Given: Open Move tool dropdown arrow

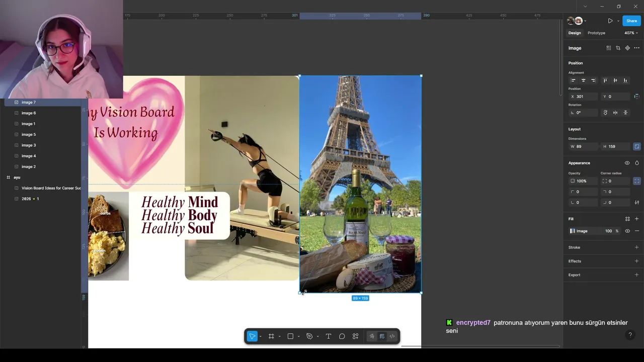Looking at the screenshot, I should pos(260,336).
